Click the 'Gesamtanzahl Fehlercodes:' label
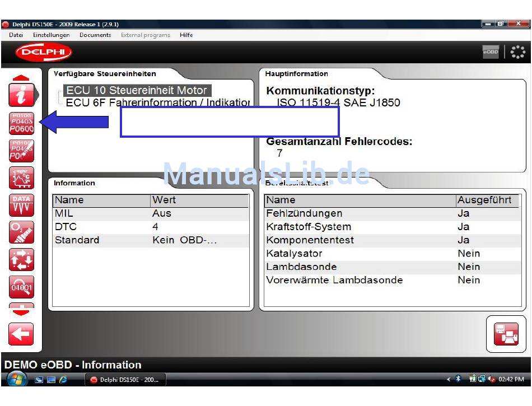 coord(339,142)
